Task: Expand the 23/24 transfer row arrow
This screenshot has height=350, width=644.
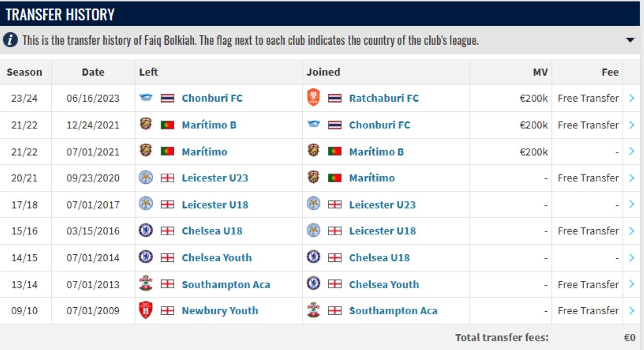Action: tap(631, 98)
